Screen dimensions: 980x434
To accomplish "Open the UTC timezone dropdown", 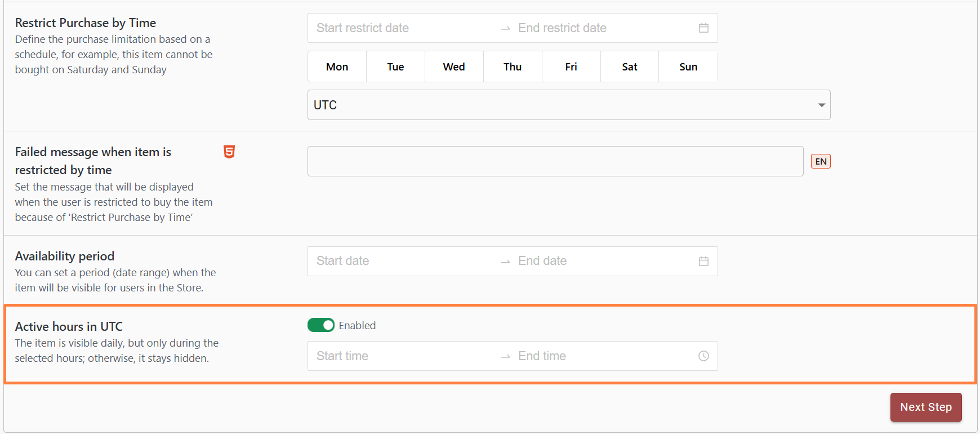I will coord(569,105).
